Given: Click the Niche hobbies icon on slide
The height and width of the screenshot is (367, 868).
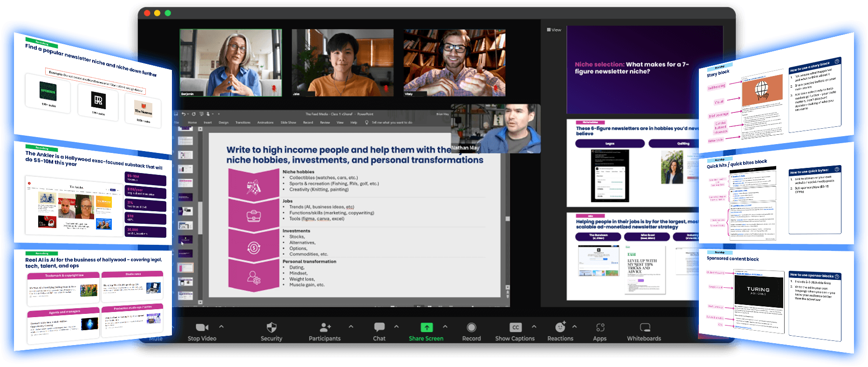Looking at the screenshot, I should pyautogui.click(x=253, y=187).
